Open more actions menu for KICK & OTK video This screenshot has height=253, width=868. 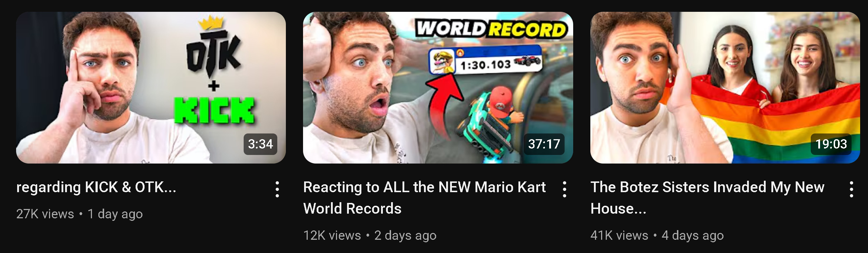[x=277, y=189]
